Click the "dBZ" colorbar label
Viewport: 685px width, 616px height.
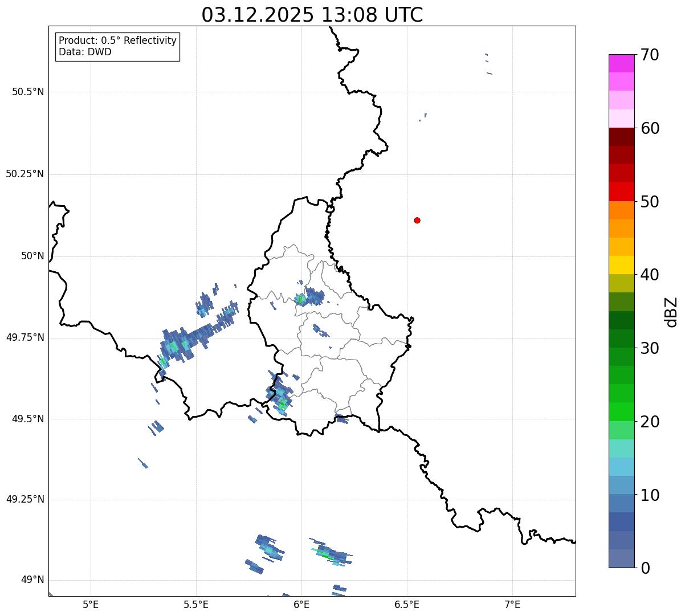(x=671, y=312)
